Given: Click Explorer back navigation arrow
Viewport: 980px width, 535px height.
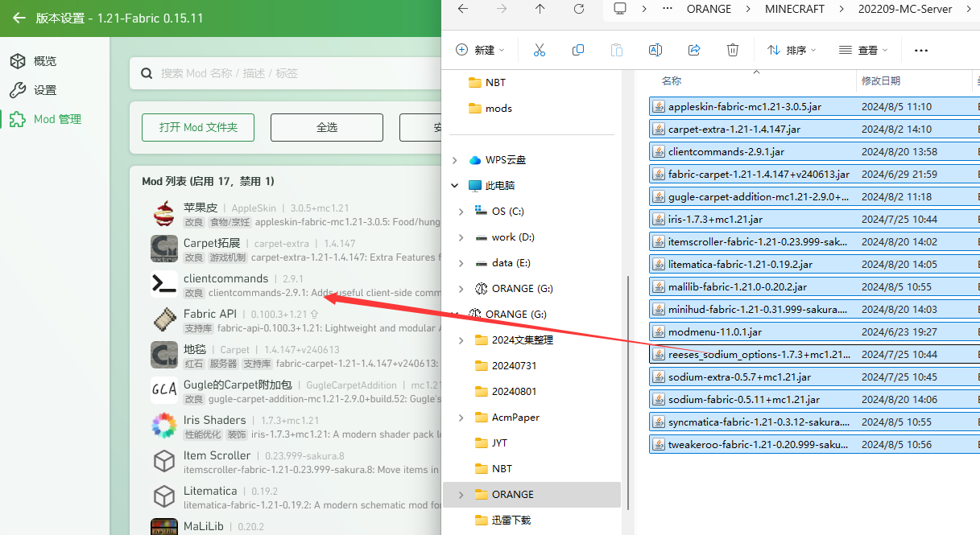Looking at the screenshot, I should click(x=462, y=9).
